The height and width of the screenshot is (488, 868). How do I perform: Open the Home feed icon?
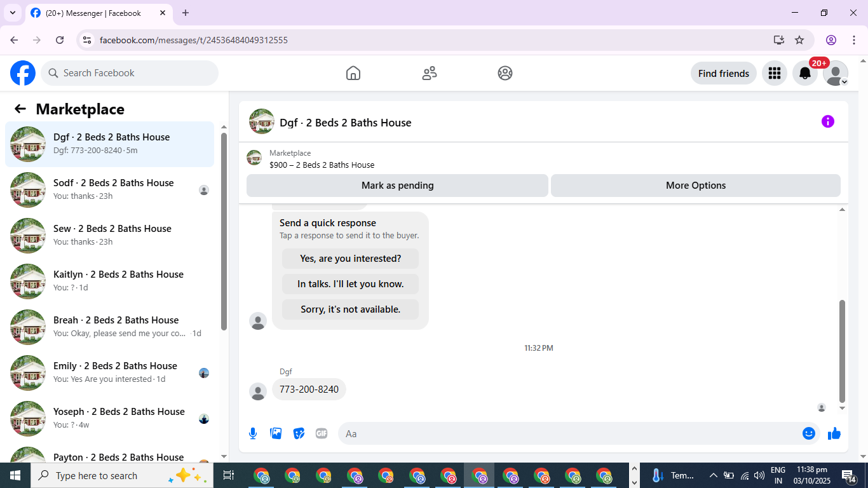point(353,73)
